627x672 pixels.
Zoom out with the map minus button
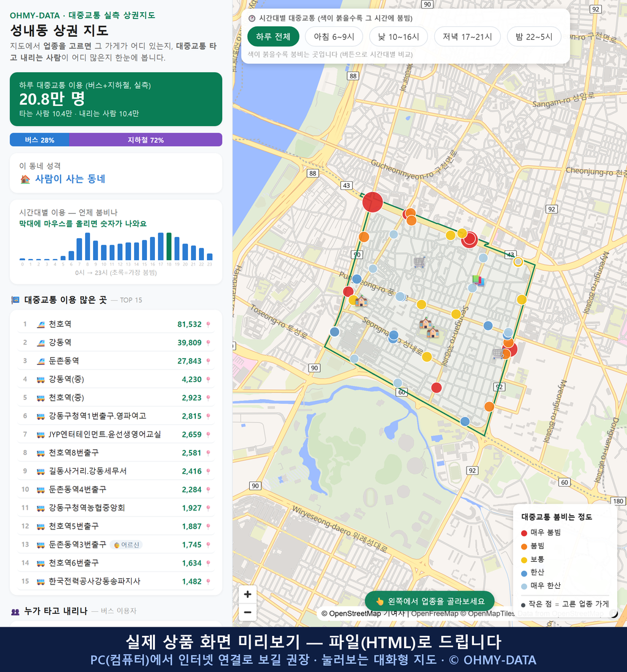247,612
